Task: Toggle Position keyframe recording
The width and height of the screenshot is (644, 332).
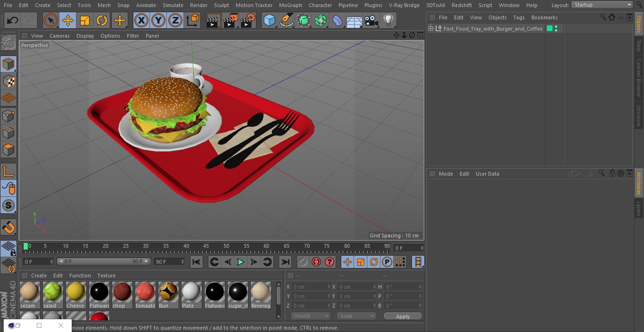Action: pos(347,262)
